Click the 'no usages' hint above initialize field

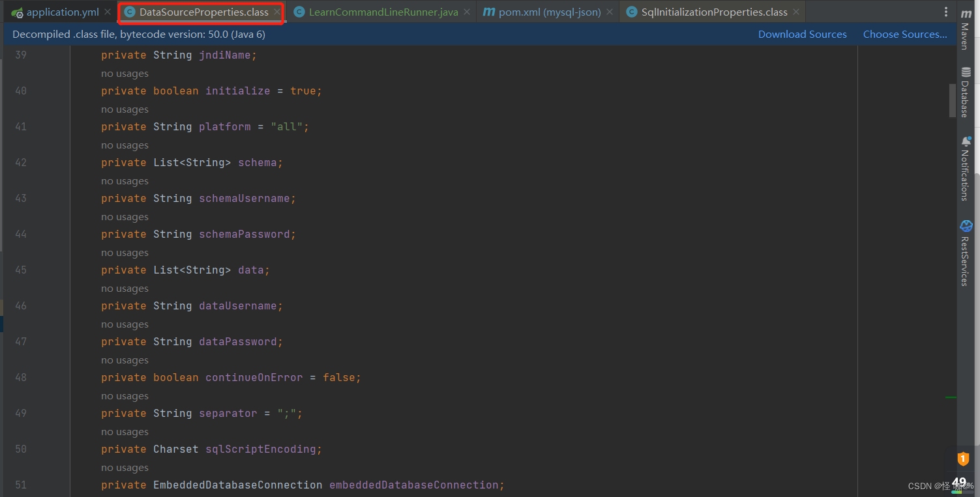(125, 74)
